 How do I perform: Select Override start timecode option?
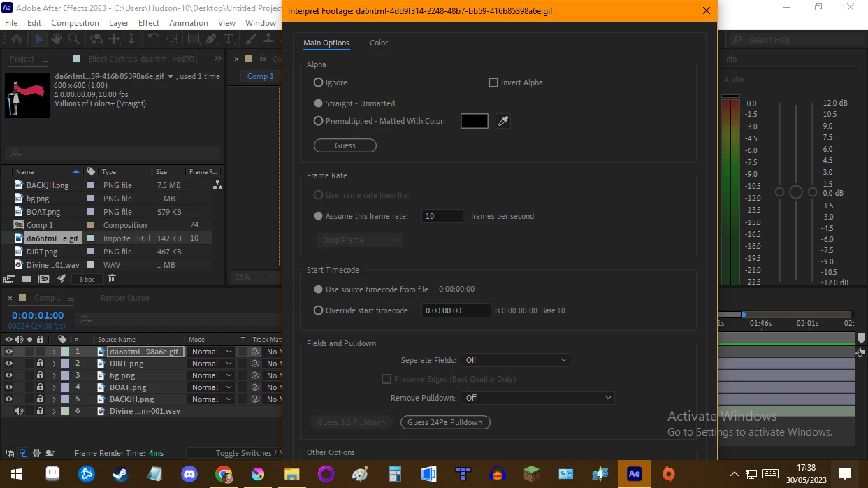click(319, 310)
